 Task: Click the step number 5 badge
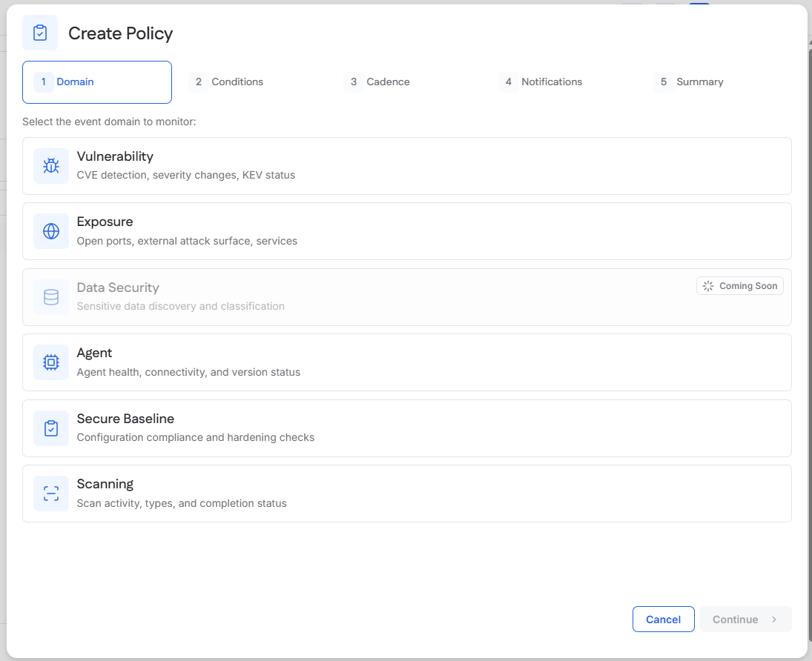(x=664, y=82)
